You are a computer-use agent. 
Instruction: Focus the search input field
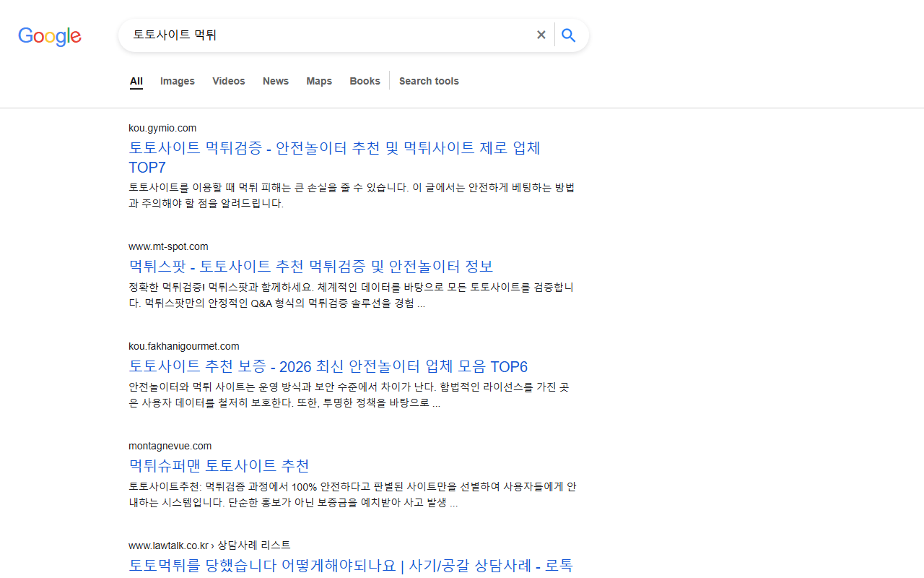[x=328, y=35]
